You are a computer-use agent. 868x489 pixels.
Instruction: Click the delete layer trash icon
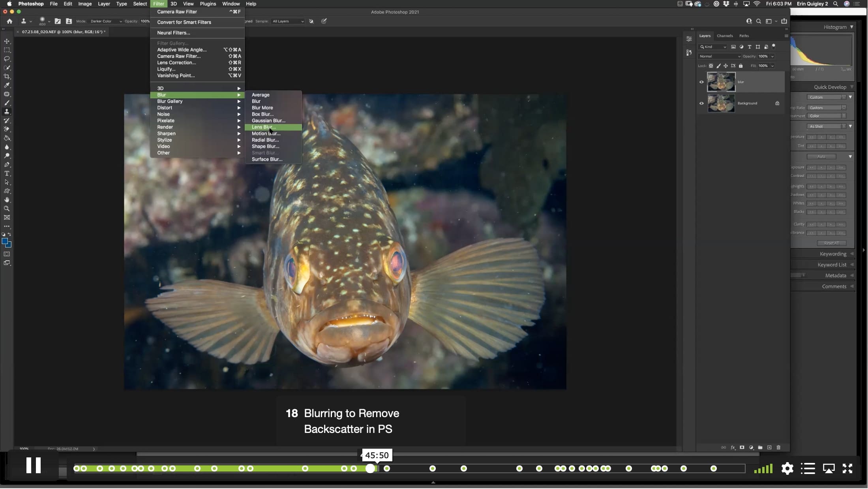[778, 448]
